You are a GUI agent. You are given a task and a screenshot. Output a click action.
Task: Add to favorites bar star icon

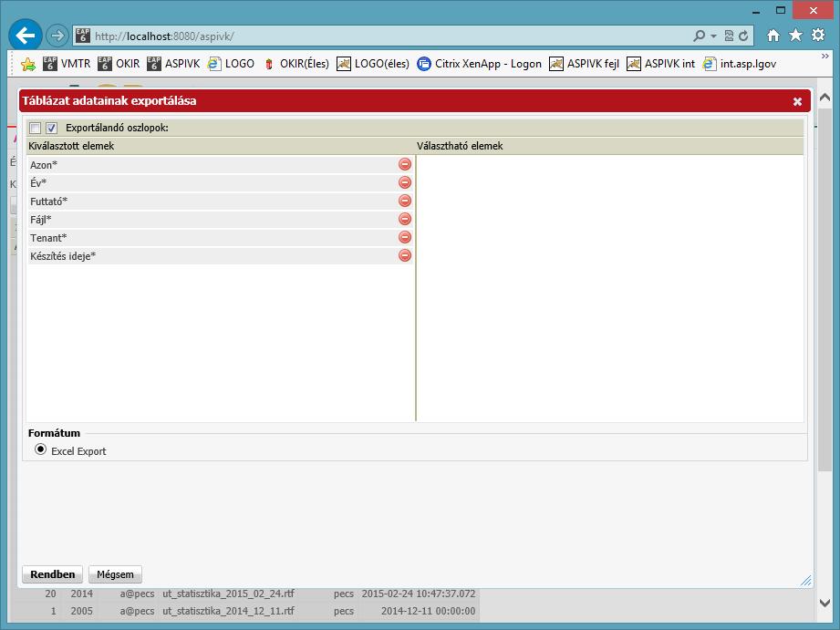coord(28,65)
